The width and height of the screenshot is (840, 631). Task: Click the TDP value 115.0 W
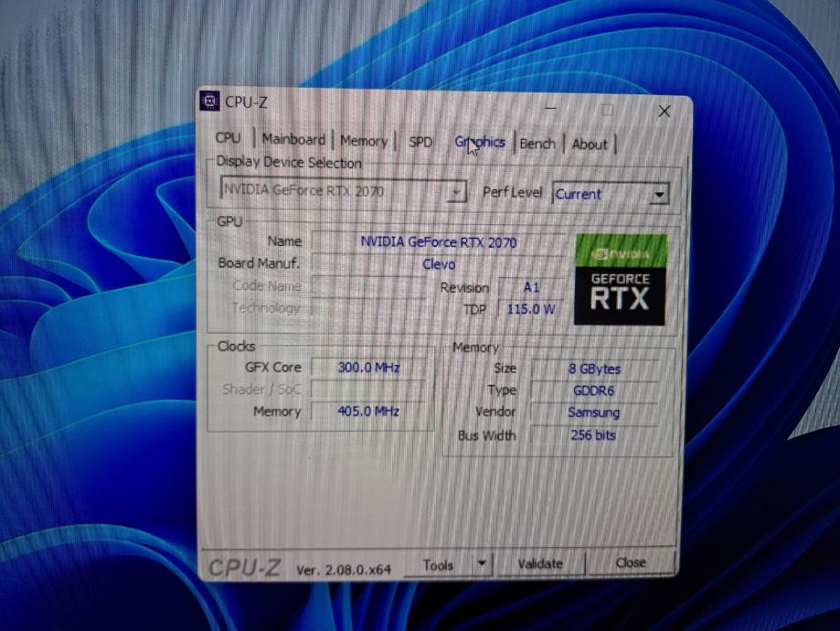click(531, 309)
